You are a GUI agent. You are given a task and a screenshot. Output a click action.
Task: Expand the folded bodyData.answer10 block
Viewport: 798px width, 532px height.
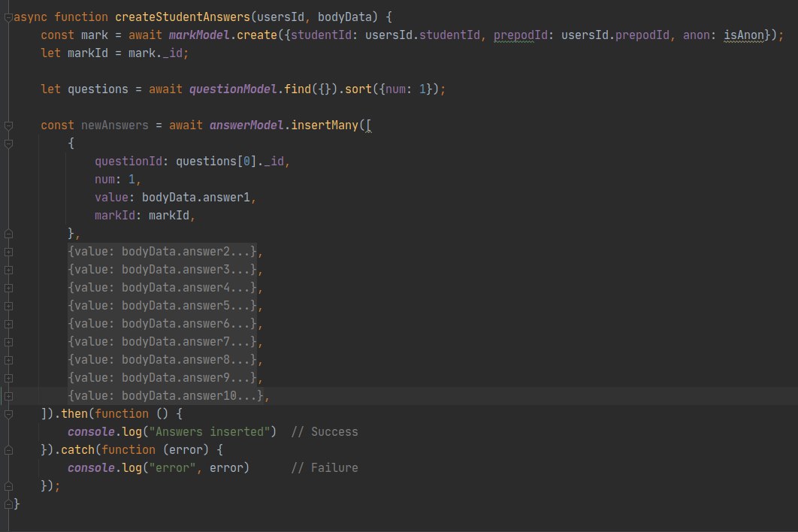(x=9, y=396)
